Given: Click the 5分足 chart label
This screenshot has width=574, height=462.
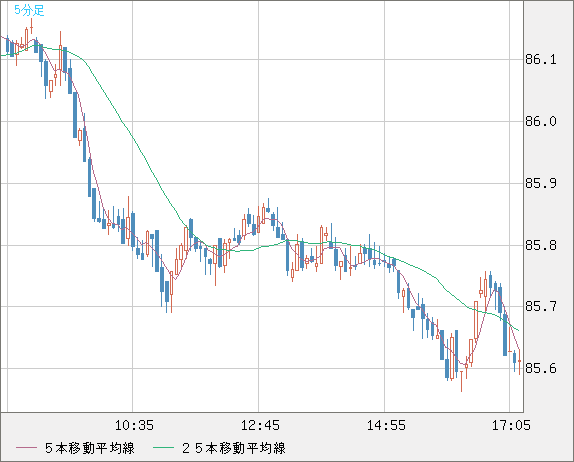Looking at the screenshot, I should (x=29, y=10).
